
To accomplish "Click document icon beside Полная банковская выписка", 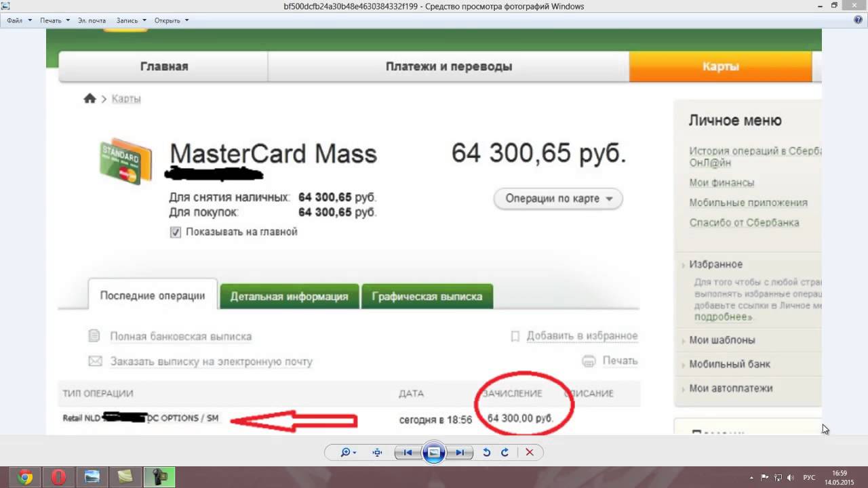I will tap(94, 335).
